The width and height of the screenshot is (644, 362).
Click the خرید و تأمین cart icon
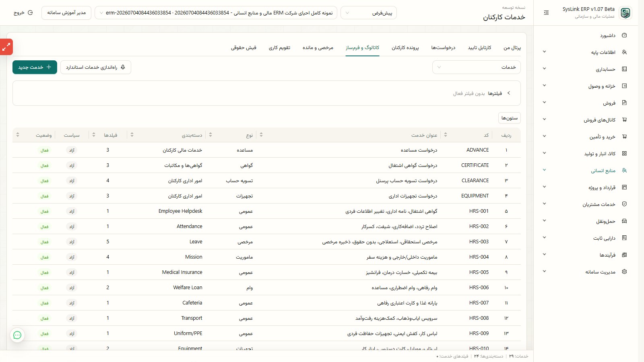624,137
